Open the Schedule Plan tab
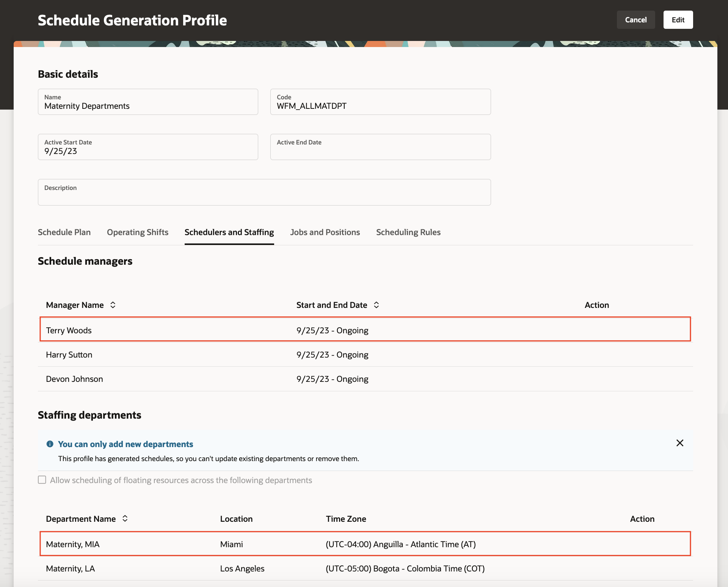Viewport: 728px width, 587px height. (64, 232)
